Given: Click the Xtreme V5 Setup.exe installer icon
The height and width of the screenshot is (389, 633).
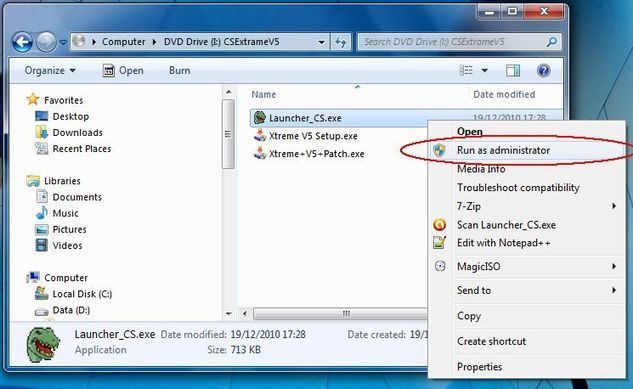Looking at the screenshot, I should (x=260, y=136).
